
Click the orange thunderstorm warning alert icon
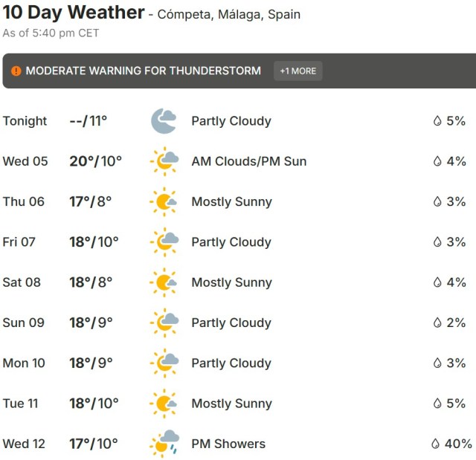click(x=16, y=71)
